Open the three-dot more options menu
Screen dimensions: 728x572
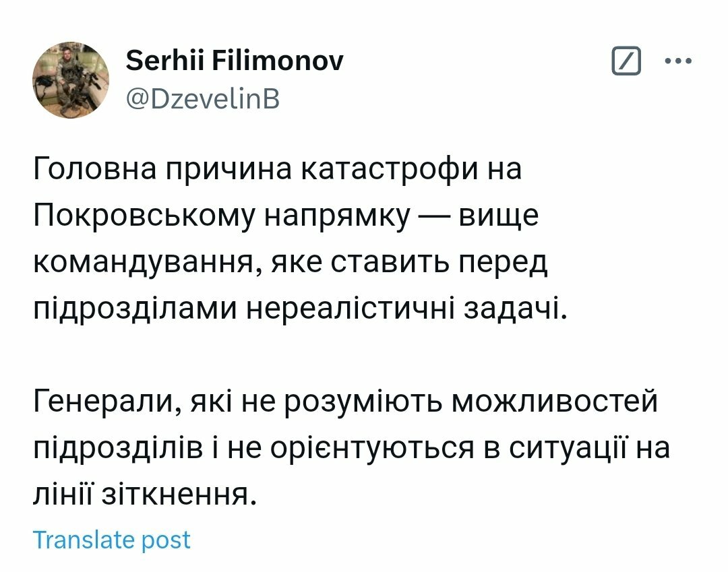tap(678, 61)
